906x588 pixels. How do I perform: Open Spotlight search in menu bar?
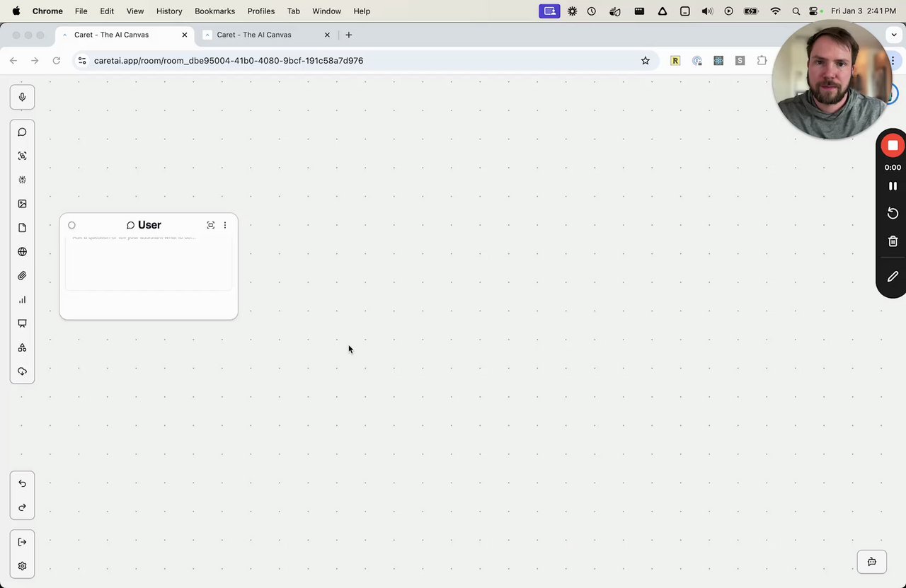(x=796, y=11)
